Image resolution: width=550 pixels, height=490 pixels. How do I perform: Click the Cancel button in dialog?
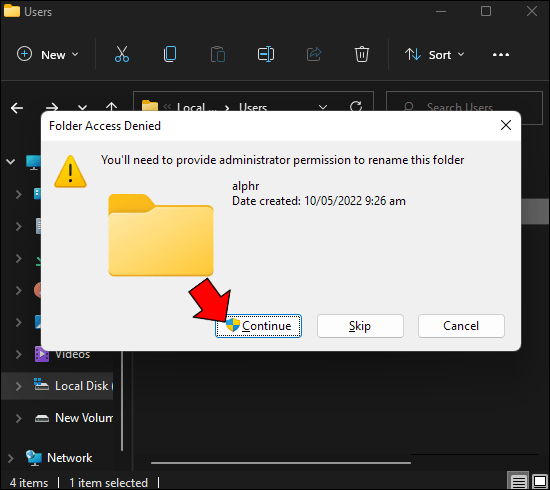461,326
